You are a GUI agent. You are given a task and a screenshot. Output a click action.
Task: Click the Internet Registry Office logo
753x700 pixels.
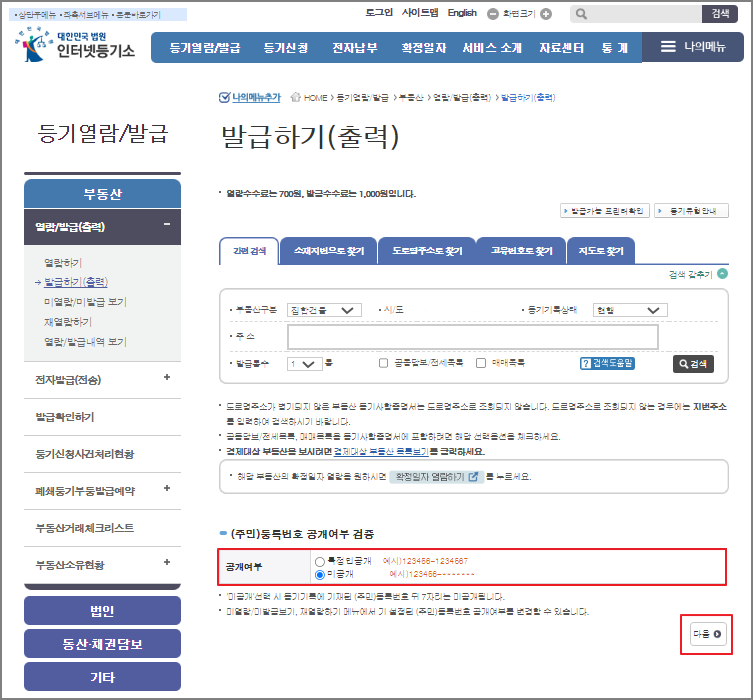click(x=75, y=45)
